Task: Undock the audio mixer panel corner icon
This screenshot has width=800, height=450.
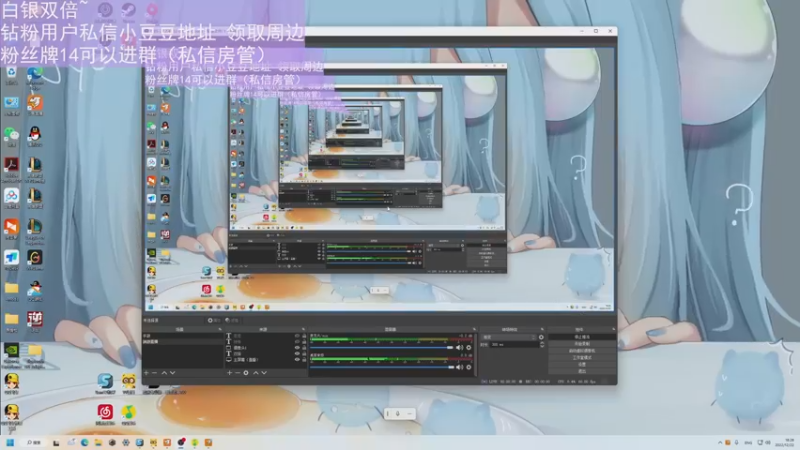Action: tap(474, 329)
